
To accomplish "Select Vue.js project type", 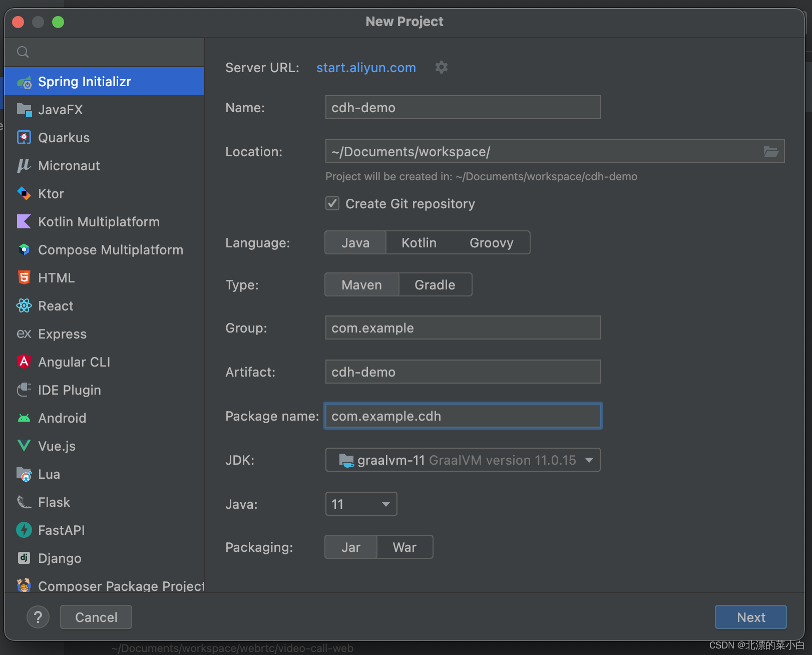I will [104, 446].
